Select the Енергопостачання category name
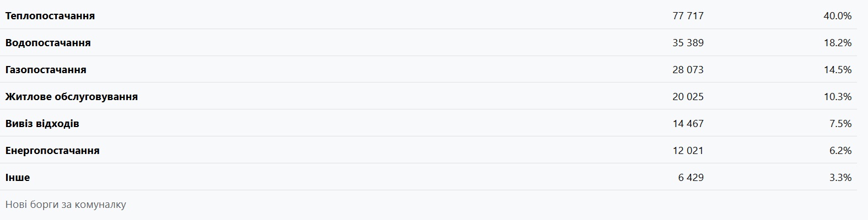Image resolution: width=868 pixels, height=220 pixels. pyautogui.click(x=52, y=151)
